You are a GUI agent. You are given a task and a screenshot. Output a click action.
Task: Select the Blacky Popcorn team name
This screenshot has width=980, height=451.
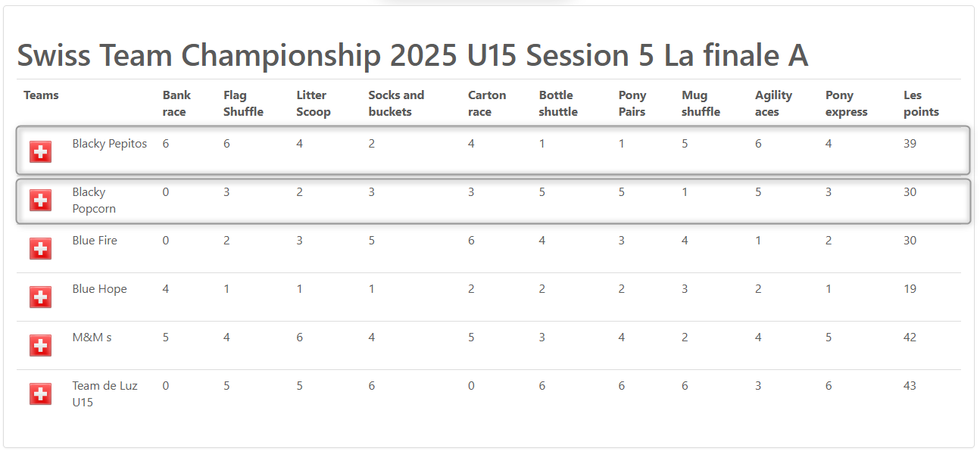[94, 201]
